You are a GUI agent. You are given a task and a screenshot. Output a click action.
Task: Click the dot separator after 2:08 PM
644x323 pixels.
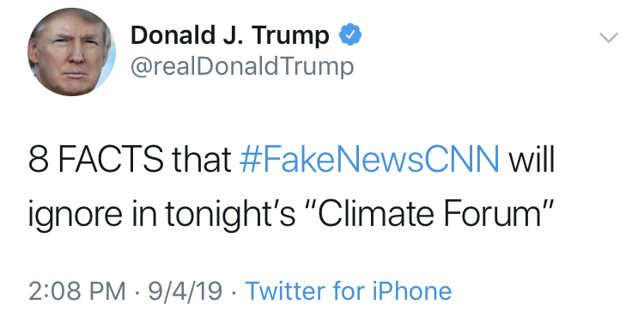(137, 292)
